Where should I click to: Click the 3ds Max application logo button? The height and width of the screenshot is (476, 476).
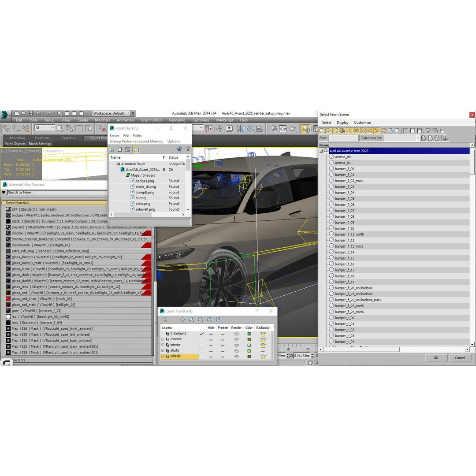click(5, 115)
